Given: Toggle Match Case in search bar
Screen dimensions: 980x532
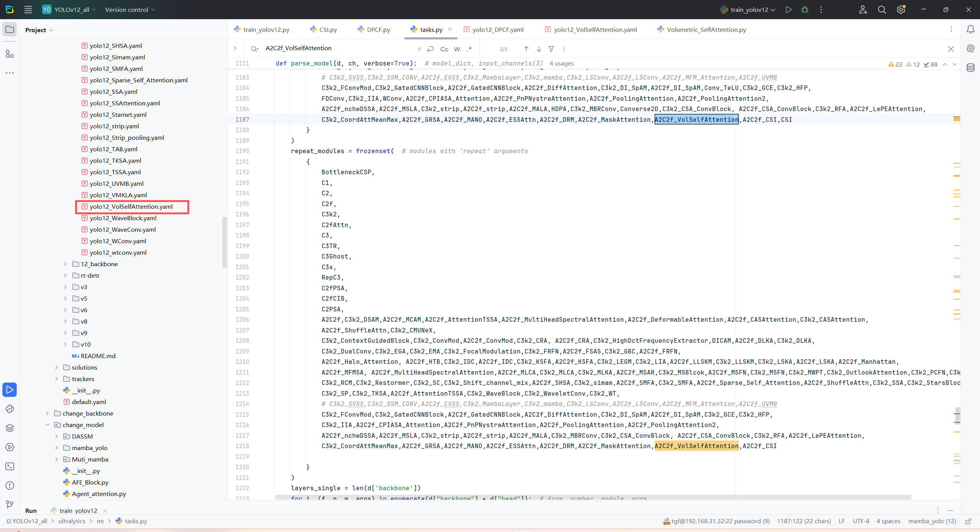Looking at the screenshot, I should [x=444, y=49].
